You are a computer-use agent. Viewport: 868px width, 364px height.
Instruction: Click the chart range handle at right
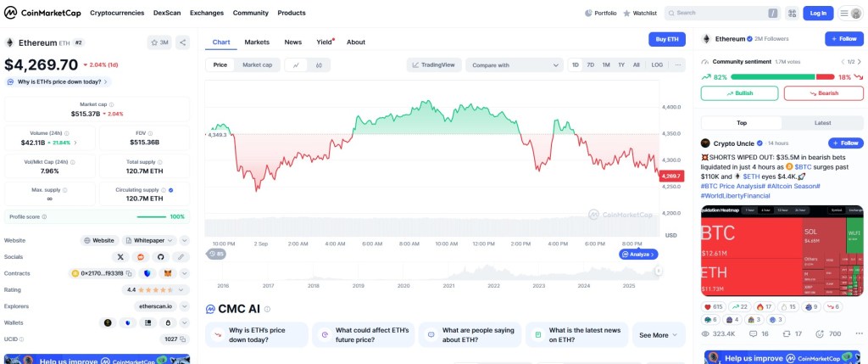659,271
